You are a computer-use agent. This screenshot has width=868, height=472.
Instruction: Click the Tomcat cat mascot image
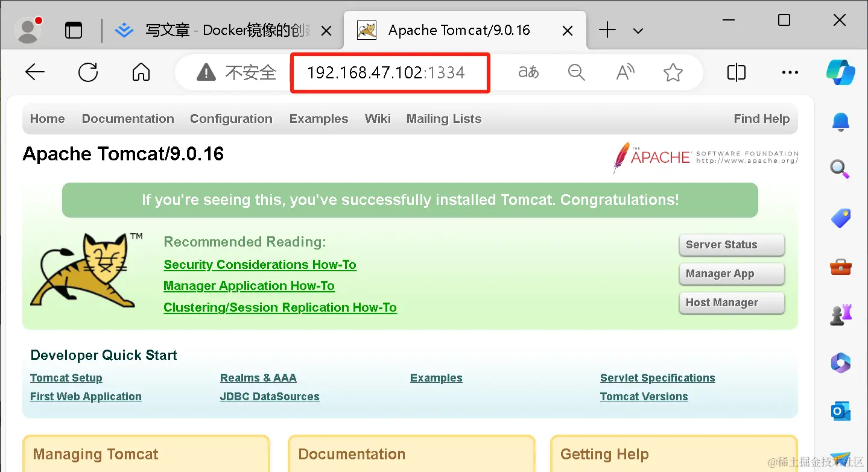point(85,271)
